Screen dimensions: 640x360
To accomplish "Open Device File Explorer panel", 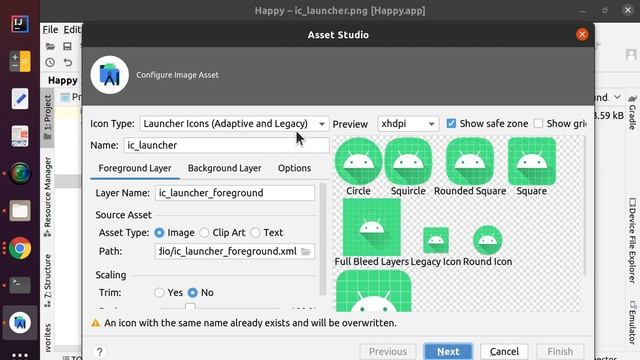I will click(x=632, y=241).
